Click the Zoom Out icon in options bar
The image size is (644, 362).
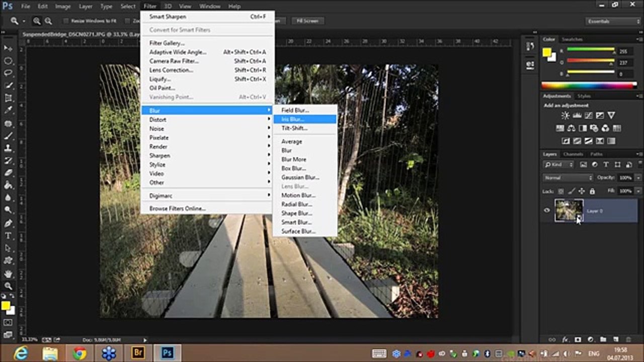point(48,21)
